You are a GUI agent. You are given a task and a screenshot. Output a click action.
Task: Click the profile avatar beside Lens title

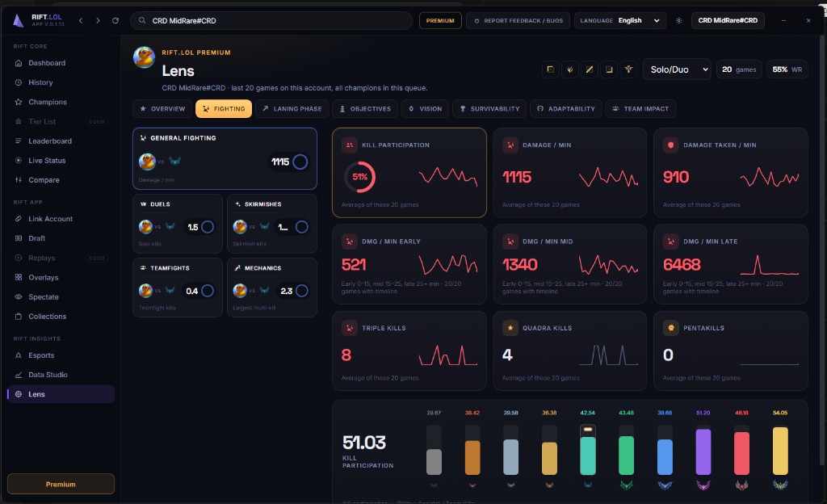144,57
